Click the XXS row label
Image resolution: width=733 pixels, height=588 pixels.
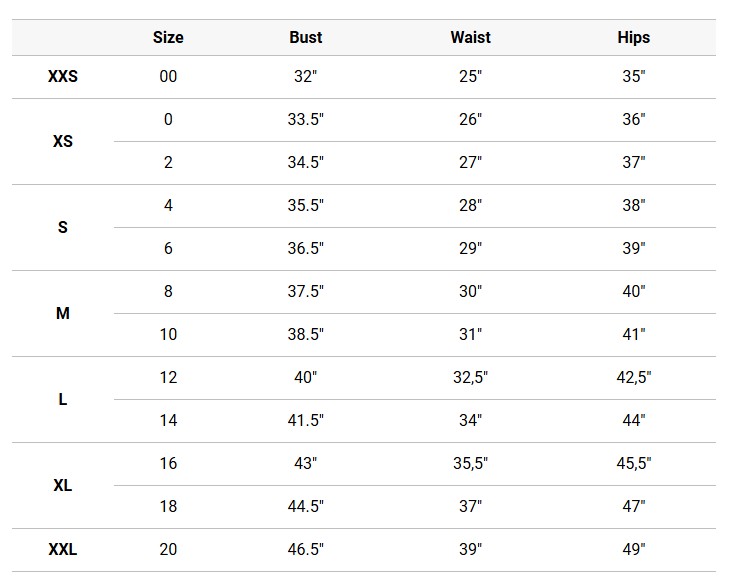pyautogui.click(x=63, y=76)
